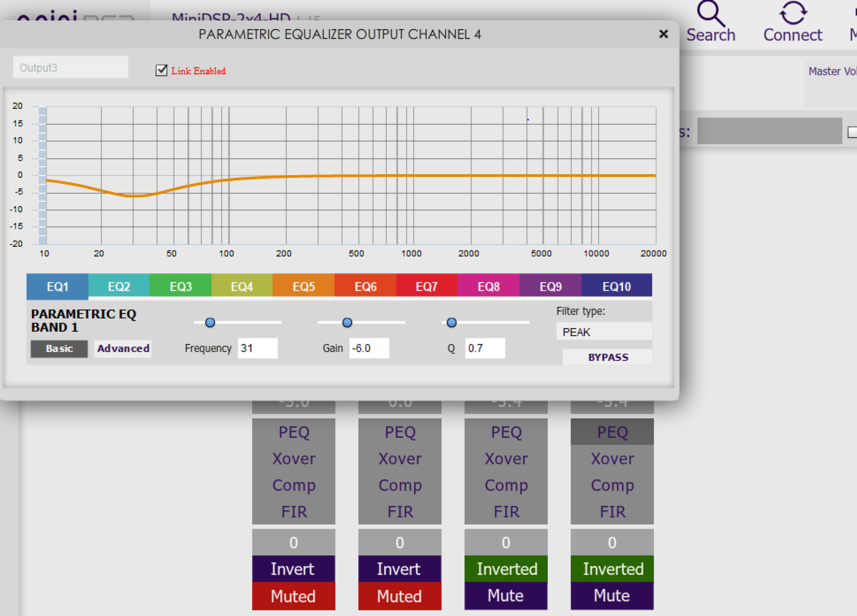
Task: Click the Output3 channel name field
Action: click(x=71, y=67)
